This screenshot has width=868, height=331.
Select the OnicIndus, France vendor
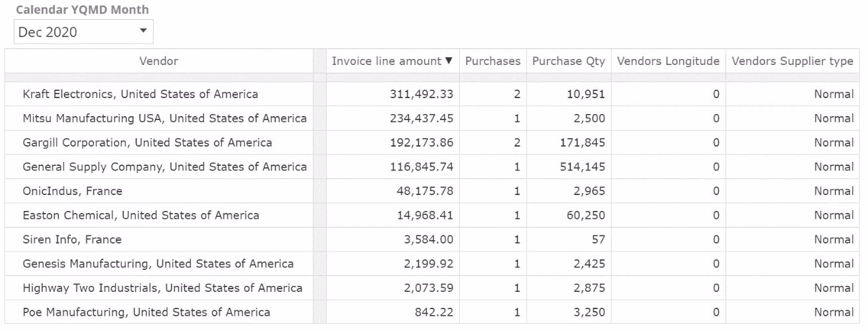point(72,191)
